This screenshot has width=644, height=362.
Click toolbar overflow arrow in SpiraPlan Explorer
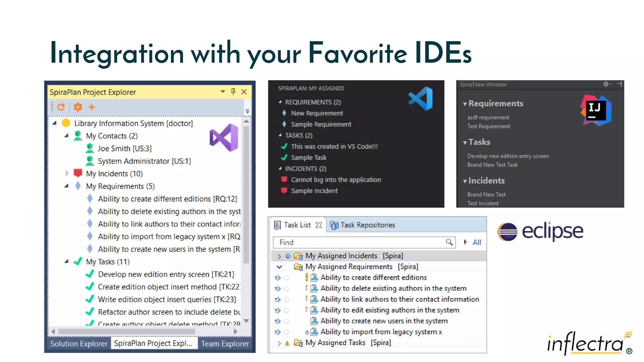click(x=247, y=111)
